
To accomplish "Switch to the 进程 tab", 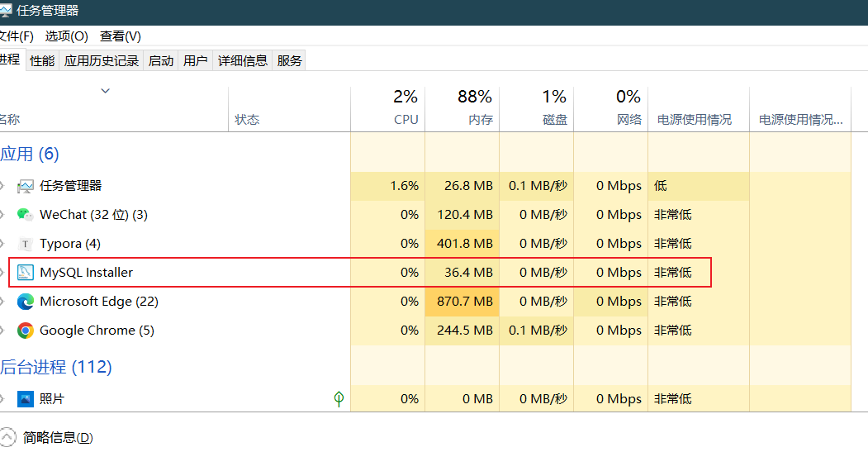I will point(11,59).
